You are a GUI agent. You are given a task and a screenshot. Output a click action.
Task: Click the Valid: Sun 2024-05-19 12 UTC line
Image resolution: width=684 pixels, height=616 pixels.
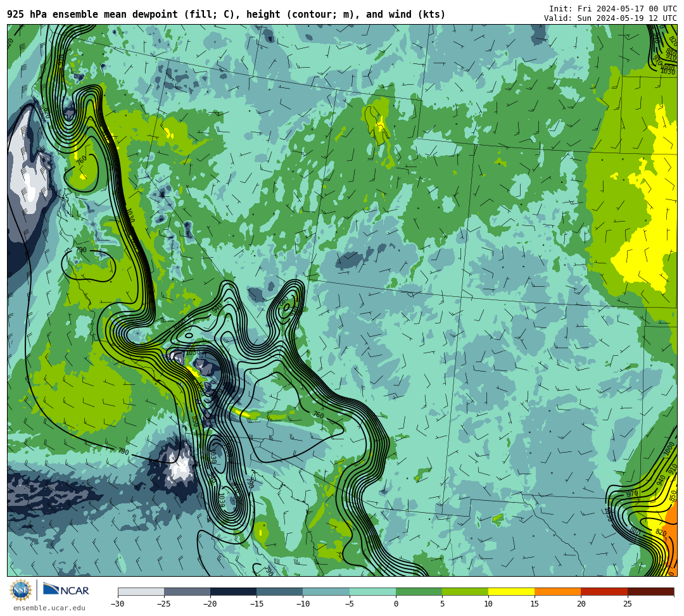click(x=611, y=18)
